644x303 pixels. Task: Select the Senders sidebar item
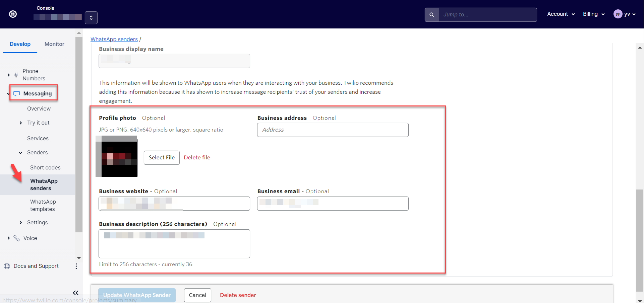point(38,153)
